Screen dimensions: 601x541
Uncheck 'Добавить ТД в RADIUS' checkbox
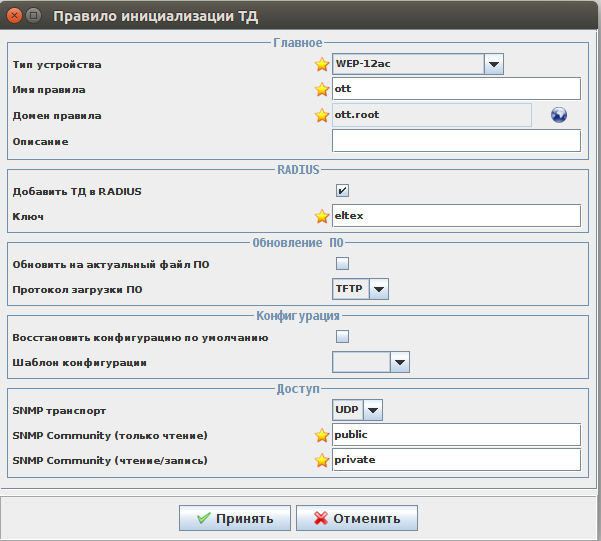(x=342, y=191)
